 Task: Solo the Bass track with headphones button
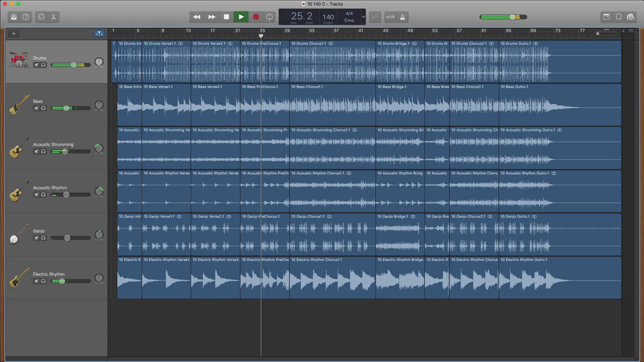point(43,108)
